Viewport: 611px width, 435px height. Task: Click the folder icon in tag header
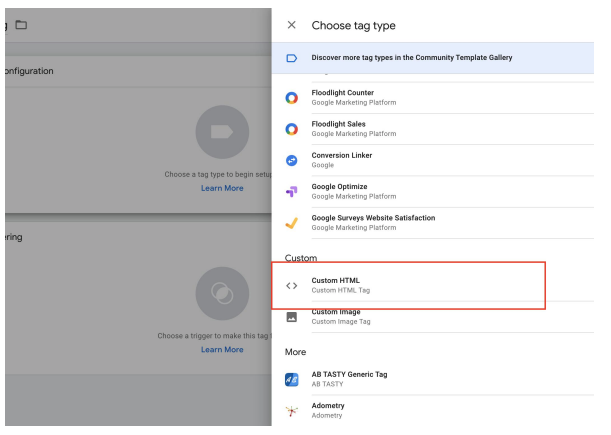click(21, 25)
